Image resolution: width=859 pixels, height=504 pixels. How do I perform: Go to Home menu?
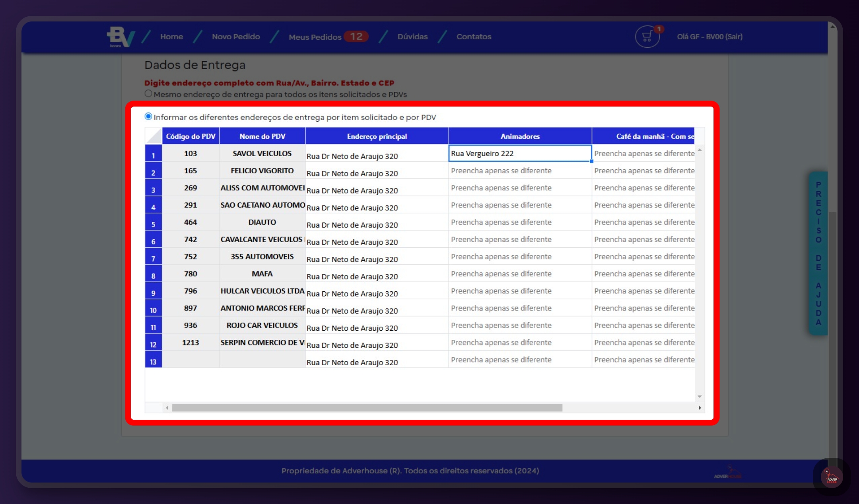pos(171,37)
